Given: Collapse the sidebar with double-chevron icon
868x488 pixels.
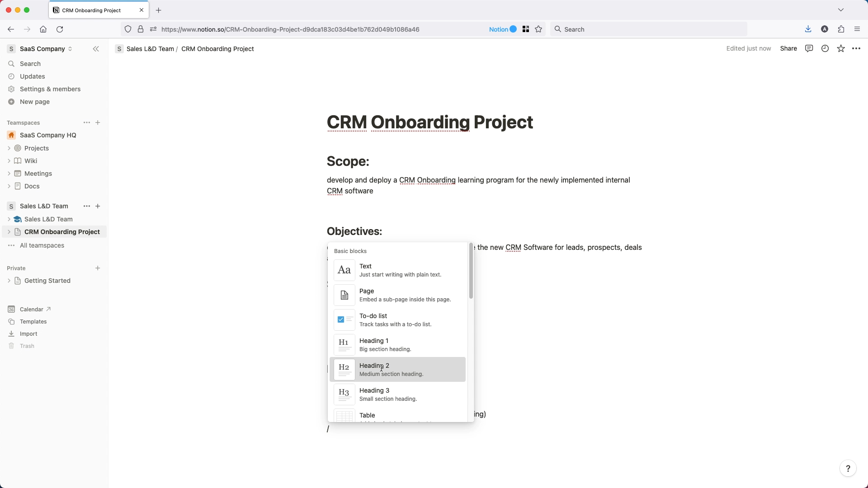Looking at the screenshot, I should pos(96,49).
